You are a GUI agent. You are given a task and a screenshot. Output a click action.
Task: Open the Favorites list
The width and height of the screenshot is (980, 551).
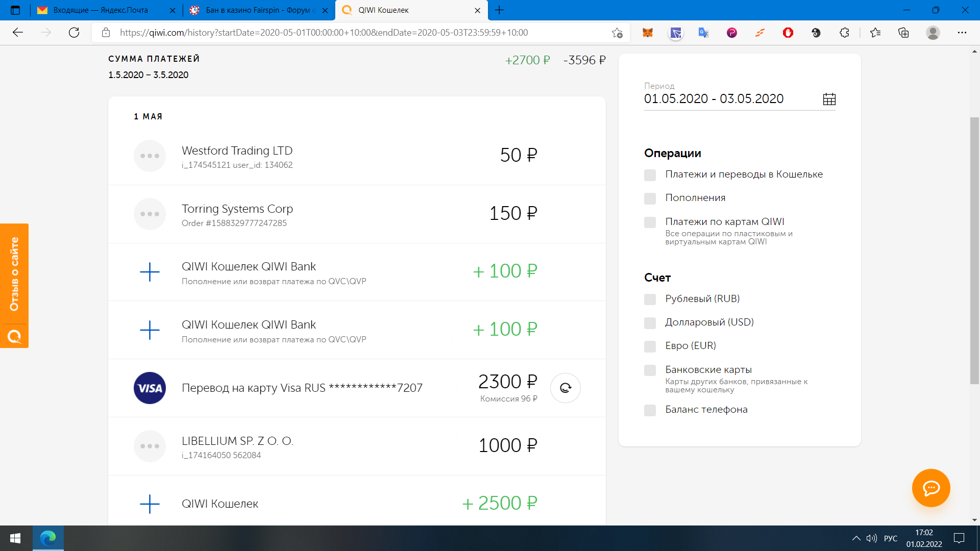875,33
